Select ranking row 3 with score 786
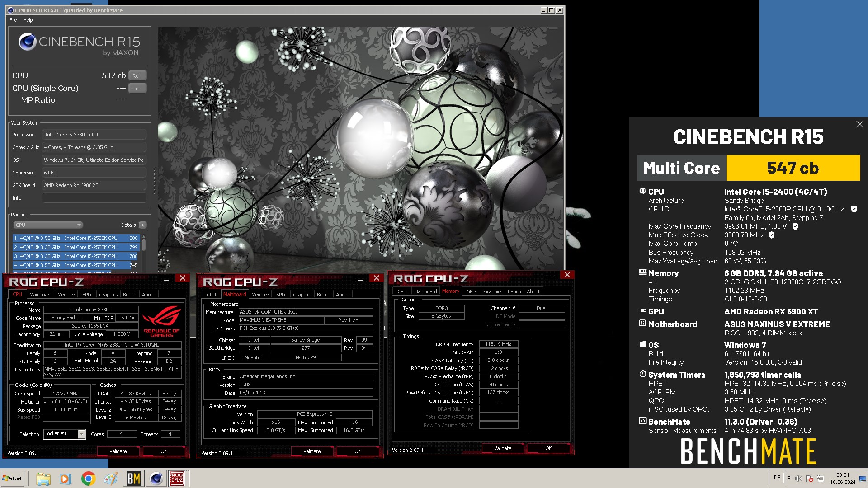This screenshot has height=488, width=868. (x=76, y=256)
